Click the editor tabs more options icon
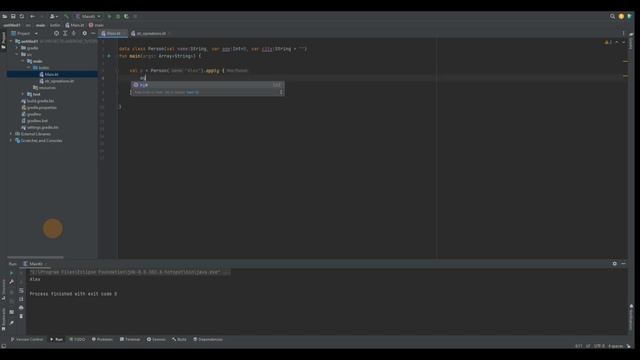The height and width of the screenshot is (360, 640). click(x=623, y=33)
